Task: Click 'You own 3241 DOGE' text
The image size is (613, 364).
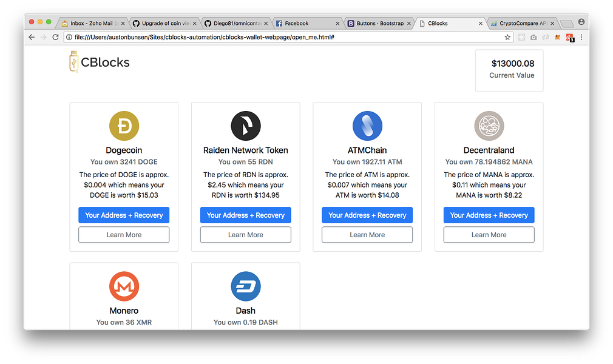Action: pyautogui.click(x=124, y=162)
